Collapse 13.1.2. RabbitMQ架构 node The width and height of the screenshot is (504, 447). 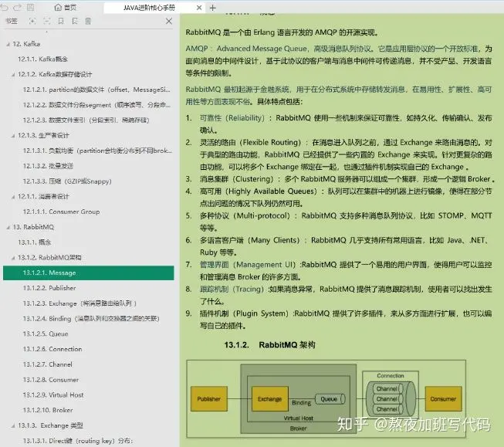click(13, 258)
